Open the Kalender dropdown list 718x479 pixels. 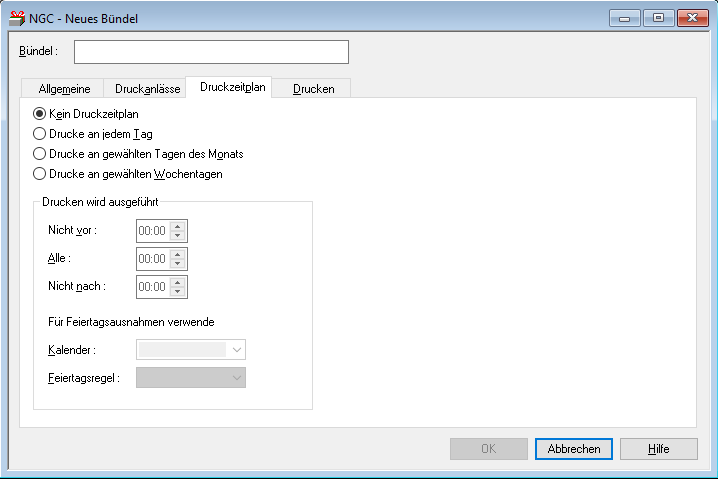coord(237,349)
